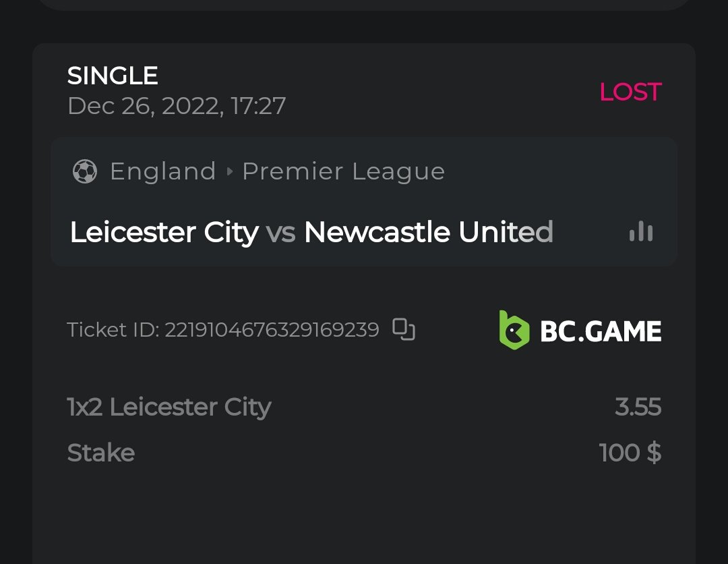Click the previous bet card edge at top
The image size is (728, 564).
364,4
